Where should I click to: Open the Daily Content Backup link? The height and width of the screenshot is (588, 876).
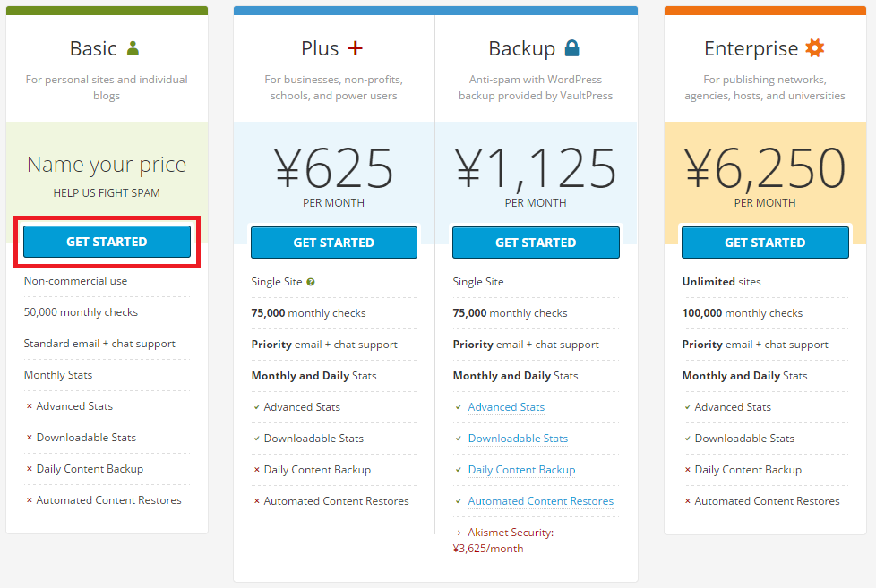click(522, 469)
